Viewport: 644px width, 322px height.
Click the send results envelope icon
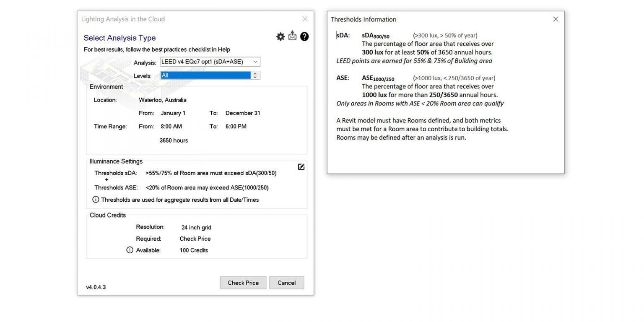pyautogui.click(x=292, y=36)
